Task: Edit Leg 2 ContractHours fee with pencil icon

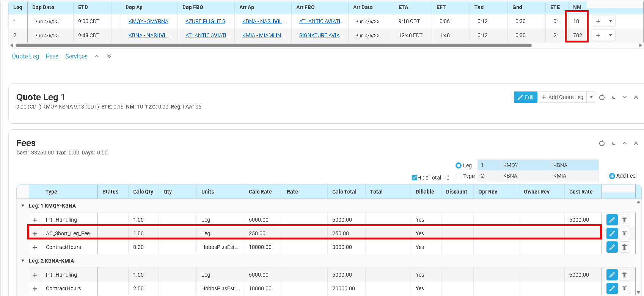Action: coord(612,288)
